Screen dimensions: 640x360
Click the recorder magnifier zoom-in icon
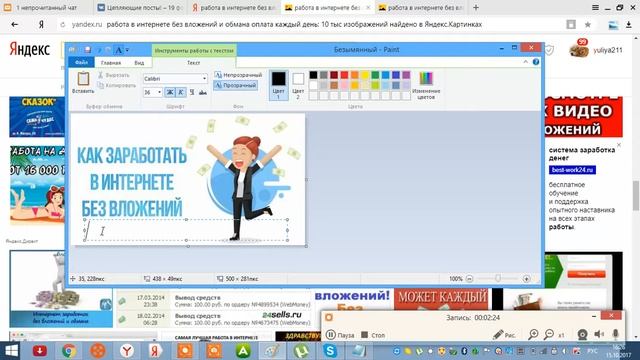(x=533, y=335)
